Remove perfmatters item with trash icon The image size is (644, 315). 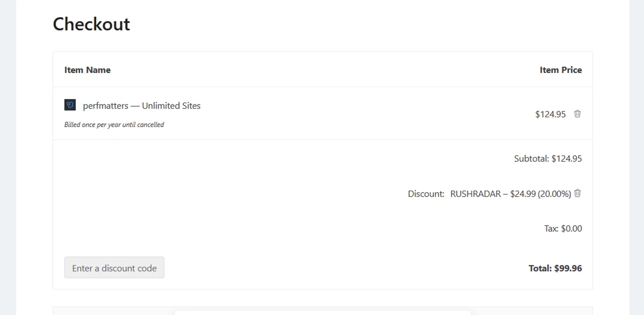click(577, 114)
